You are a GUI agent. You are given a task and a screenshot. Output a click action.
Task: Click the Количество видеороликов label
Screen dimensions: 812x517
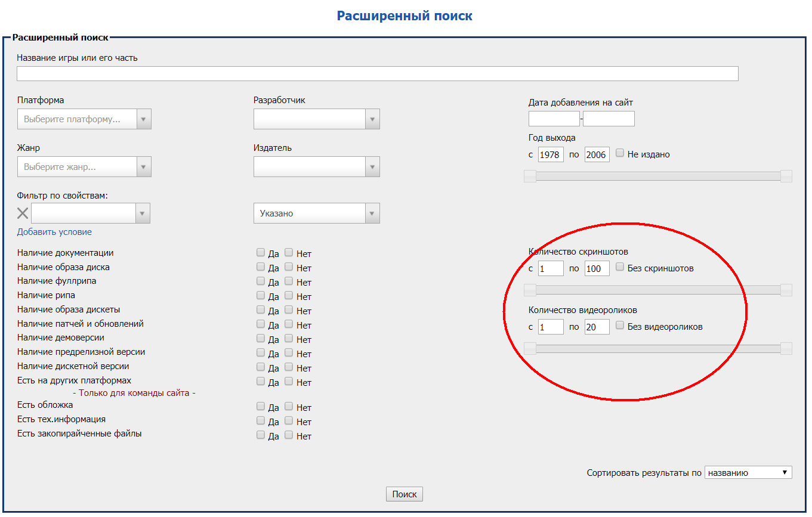click(583, 310)
